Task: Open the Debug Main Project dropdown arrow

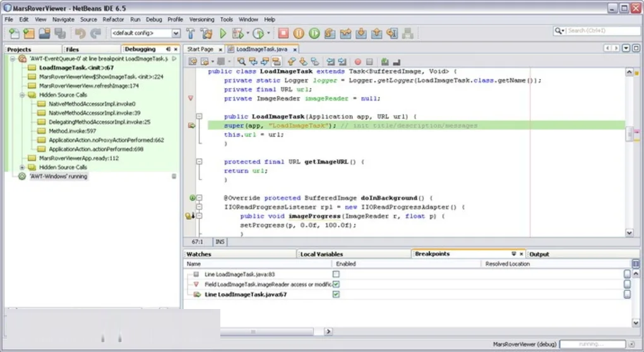Action: coord(247,33)
